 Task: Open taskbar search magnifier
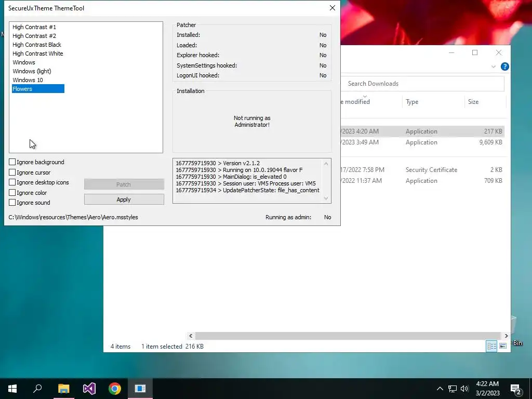(37, 389)
